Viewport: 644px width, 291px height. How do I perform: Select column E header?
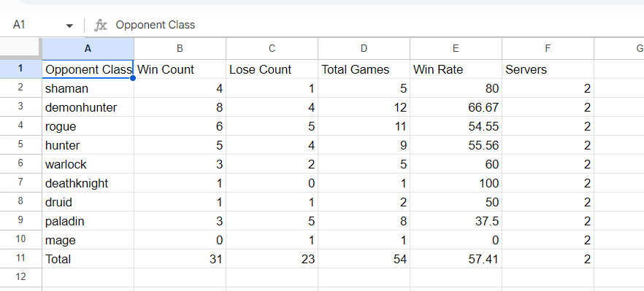[456, 48]
